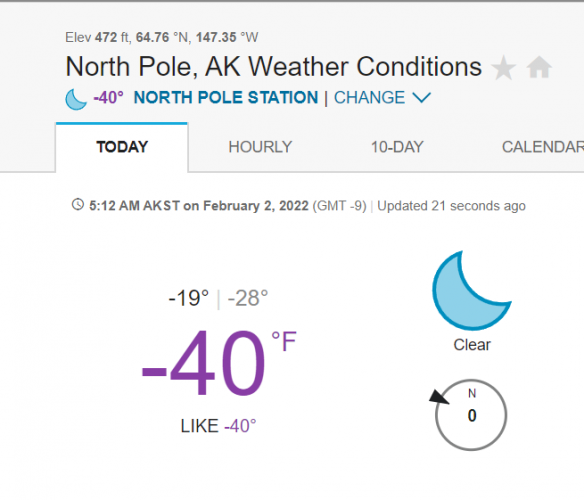Switch to the HOURLY tab

[260, 147]
